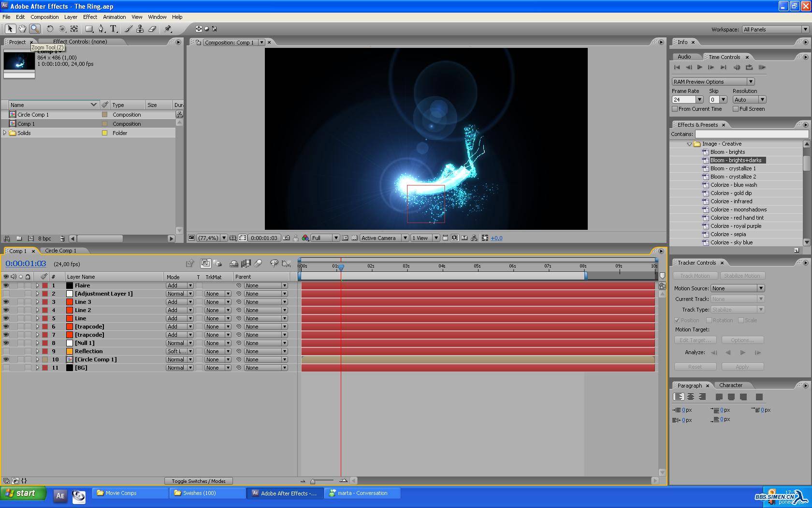Switch to Circle Comp 1 timeline tab
812x508 pixels.
pyautogui.click(x=60, y=251)
